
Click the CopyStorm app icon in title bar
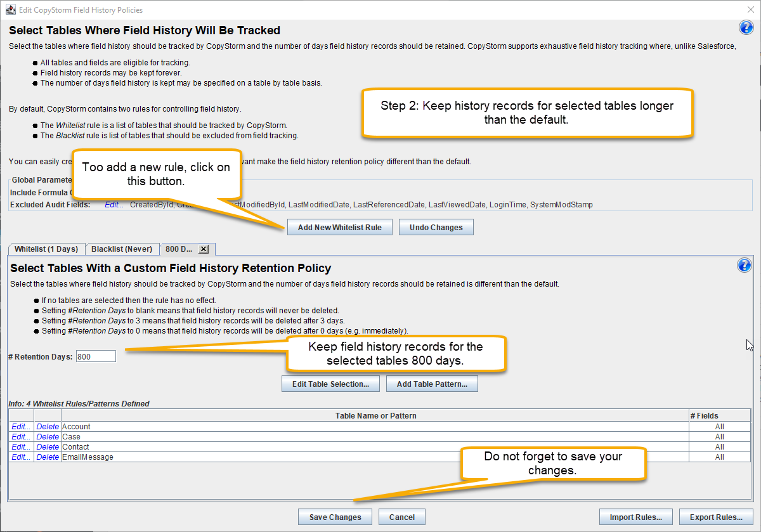[x=10, y=10]
